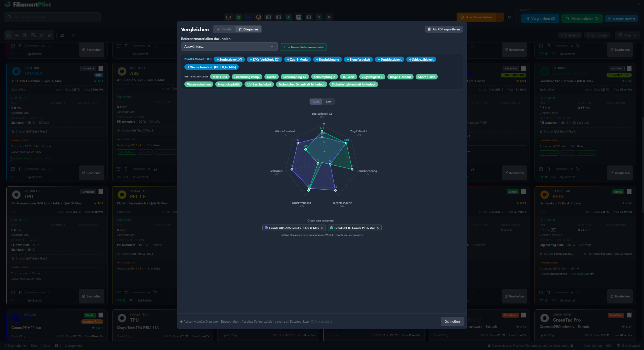
Task: Toggle checkbox on TPU 95A Overture card
Action: tap(101, 68)
